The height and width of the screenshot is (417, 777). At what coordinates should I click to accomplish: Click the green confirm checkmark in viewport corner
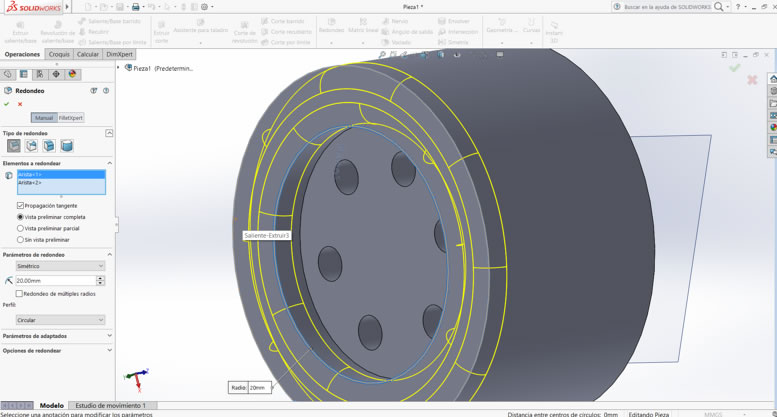[734, 68]
